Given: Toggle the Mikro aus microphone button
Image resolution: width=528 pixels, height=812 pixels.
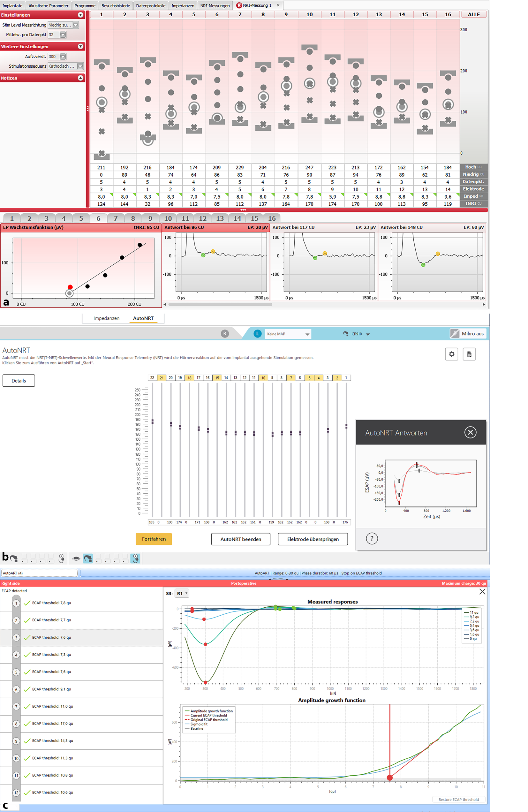Looking at the screenshot, I should pos(468,334).
